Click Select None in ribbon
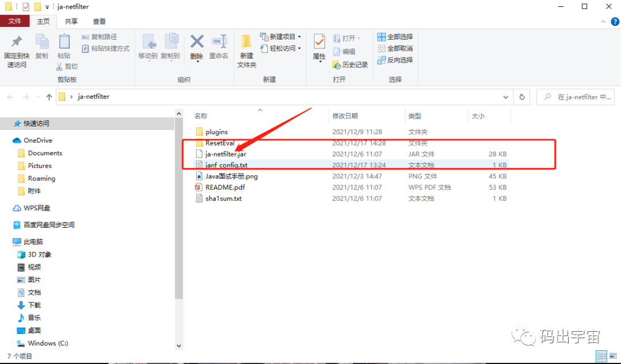Viewport: 621px width, 364px height. point(395,48)
